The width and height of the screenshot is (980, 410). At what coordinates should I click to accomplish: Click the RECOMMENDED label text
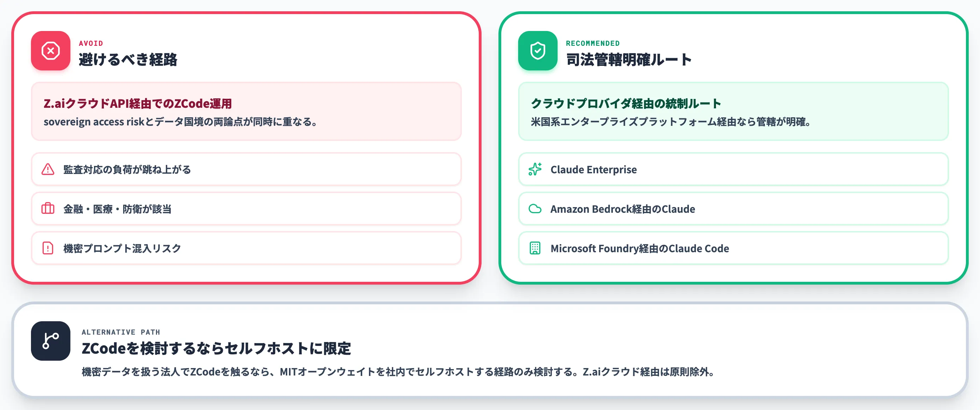click(x=593, y=43)
